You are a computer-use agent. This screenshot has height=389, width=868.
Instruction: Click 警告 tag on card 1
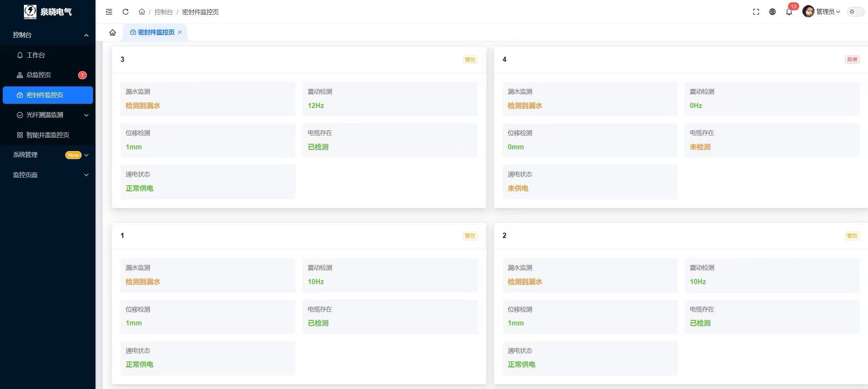tap(470, 236)
